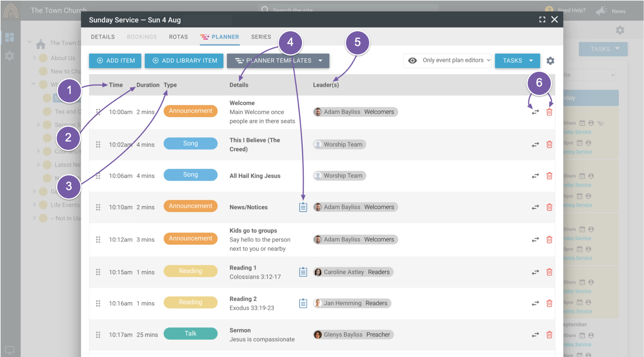Click Exodus 33:19-23 details text
Screen dimensions: 644x357
252,308
